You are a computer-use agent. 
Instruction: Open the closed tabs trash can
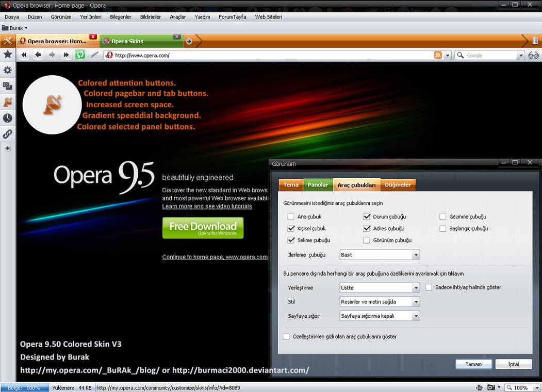535,41
